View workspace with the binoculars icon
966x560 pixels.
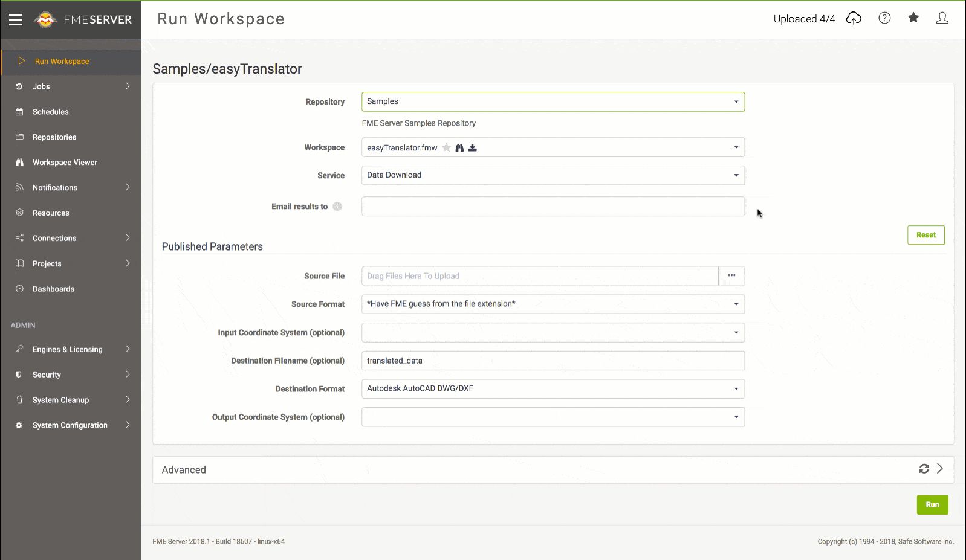459,147
